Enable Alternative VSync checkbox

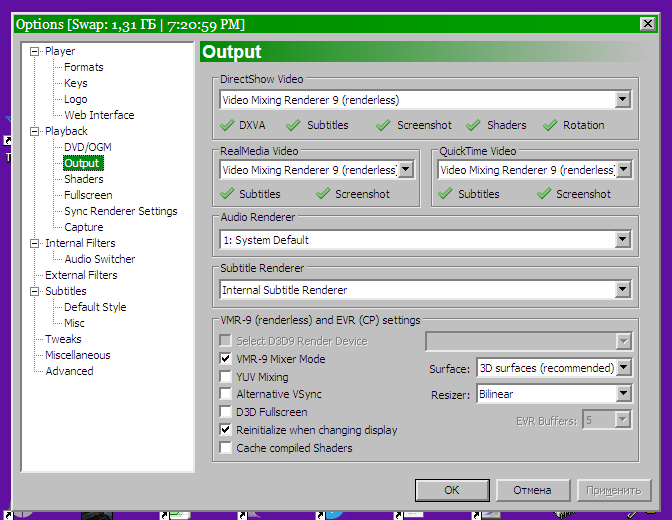click(225, 394)
